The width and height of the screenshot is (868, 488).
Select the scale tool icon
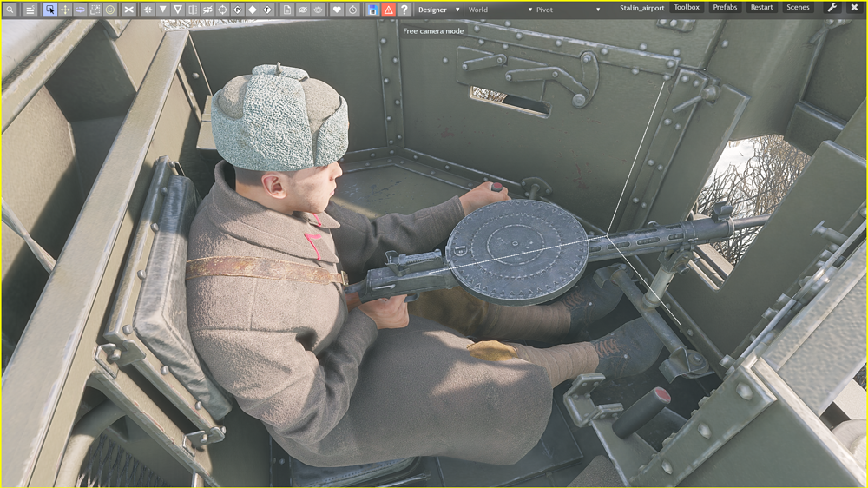(95, 10)
